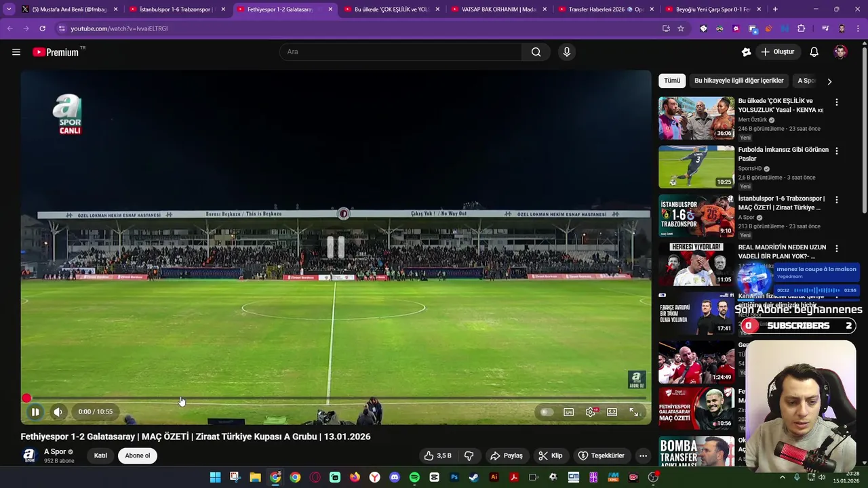
Task: Click the Abone ol subscribe button
Action: (138, 455)
